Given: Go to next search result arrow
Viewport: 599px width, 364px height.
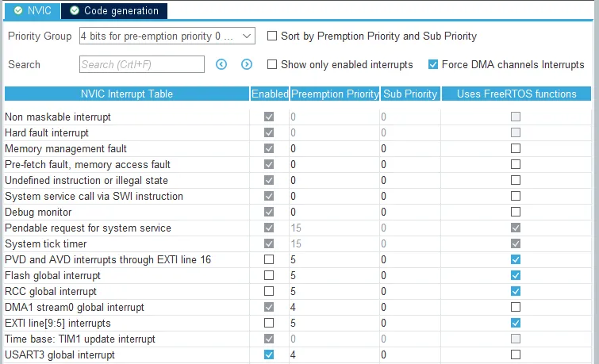Looking at the screenshot, I should (247, 64).
